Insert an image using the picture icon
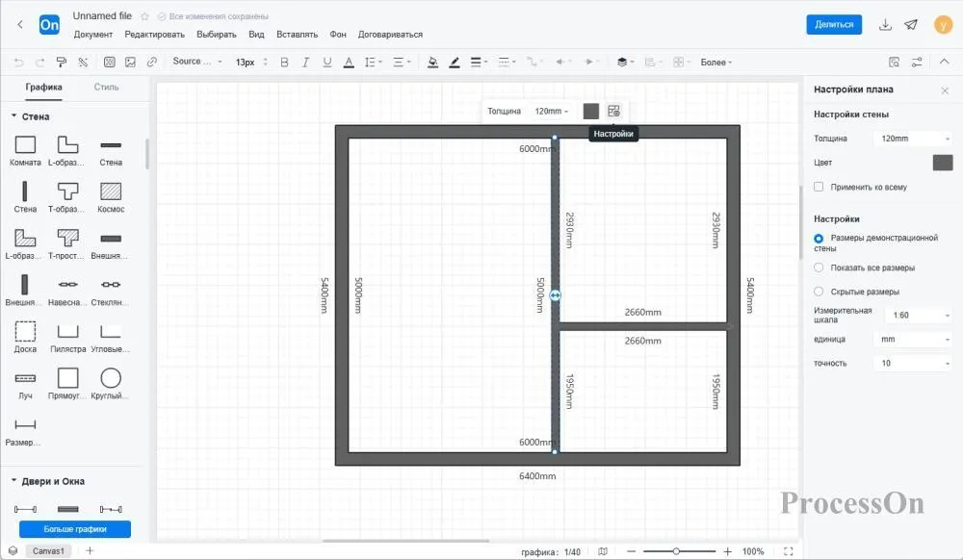This screenshot has width=963, height=560. tap(130, 62)
